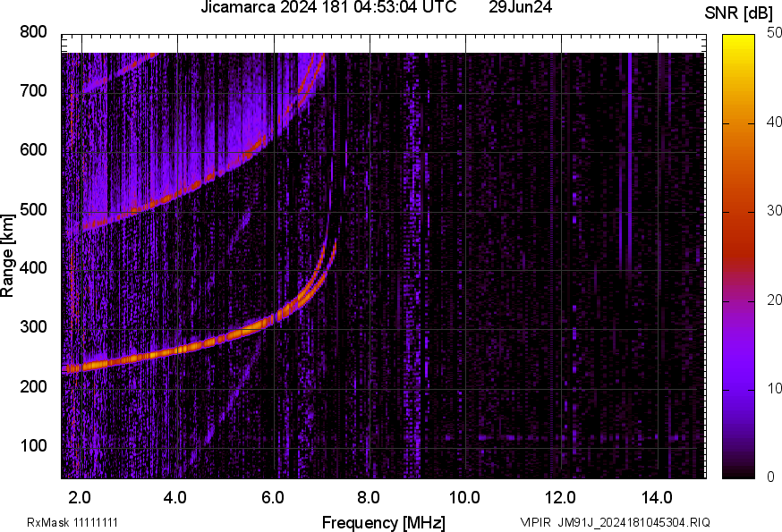This screenshot has width=782, height=532.
Task: Click the 400 range tick label
Action: (32, 268)
